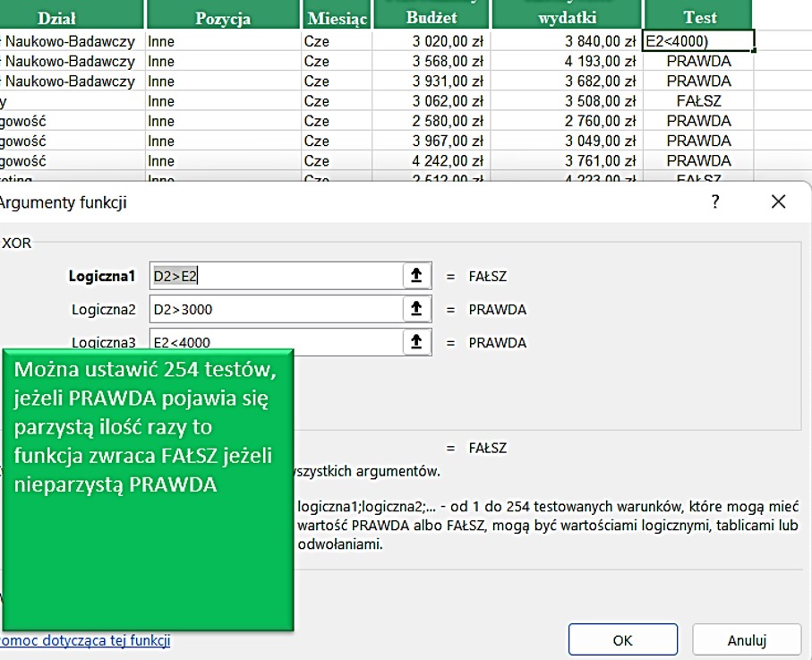Select the expenses cell 3 840,00 zł

point(566,41)
